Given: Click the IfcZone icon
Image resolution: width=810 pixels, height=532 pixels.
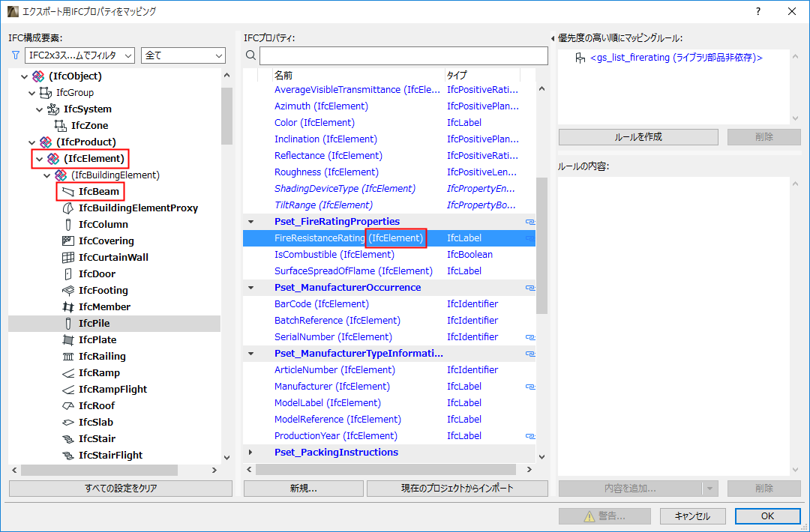Looking at the screenshot, I should (x=61, y=125).
